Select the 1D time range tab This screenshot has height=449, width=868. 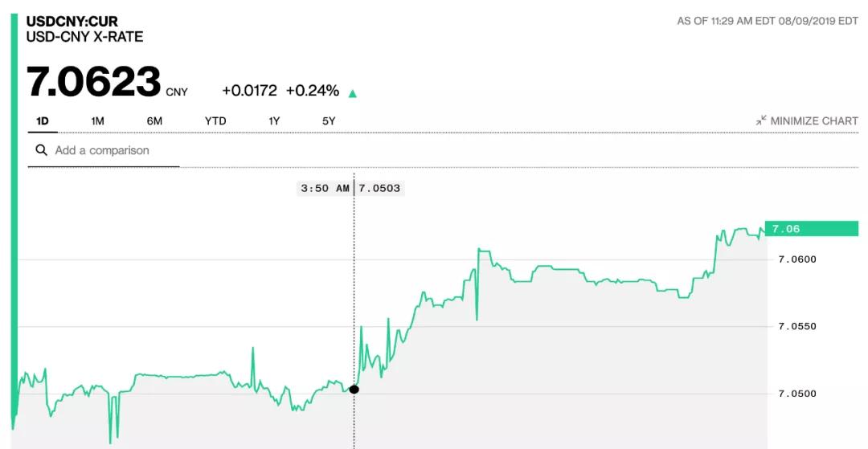[x=43, y=120]
